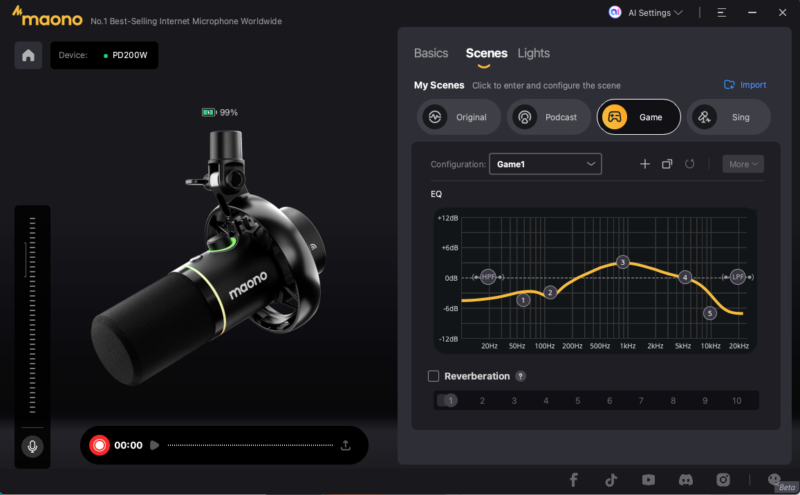Start recording with the red record button
Viewport: 800px width, 495px height.
point(99,445)
